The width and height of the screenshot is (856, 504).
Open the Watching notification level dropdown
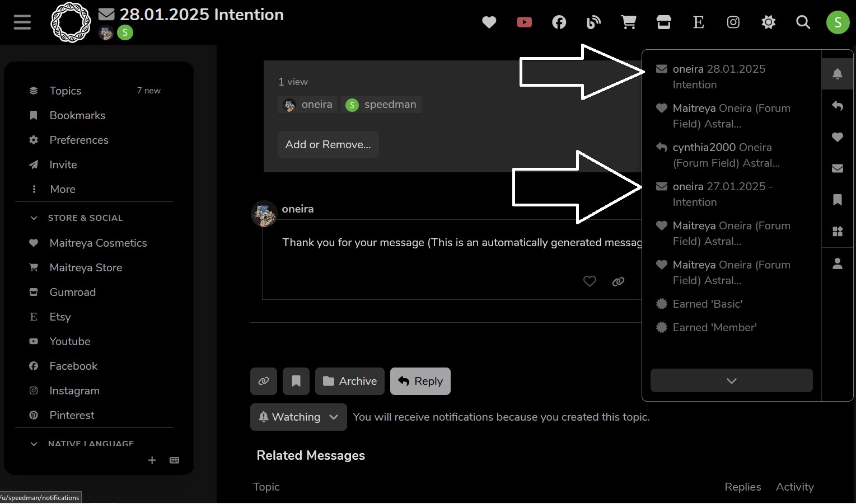(298, 417)
